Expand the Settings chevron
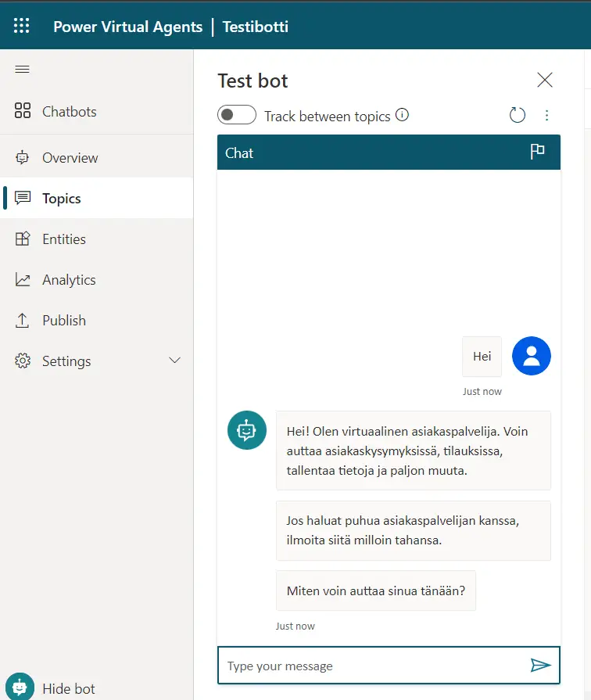This screenshot has width=591, height=700. pos(175,361)
